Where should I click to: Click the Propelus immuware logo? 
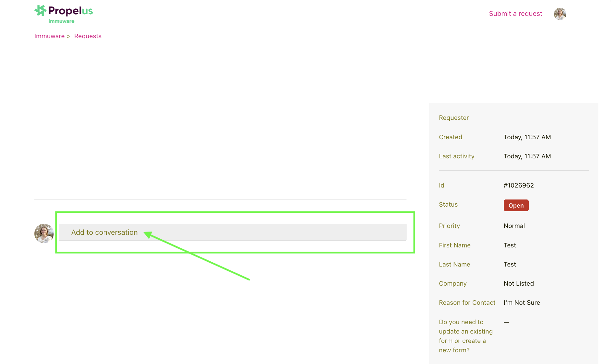pyautogui.click(x=64, y=14)
